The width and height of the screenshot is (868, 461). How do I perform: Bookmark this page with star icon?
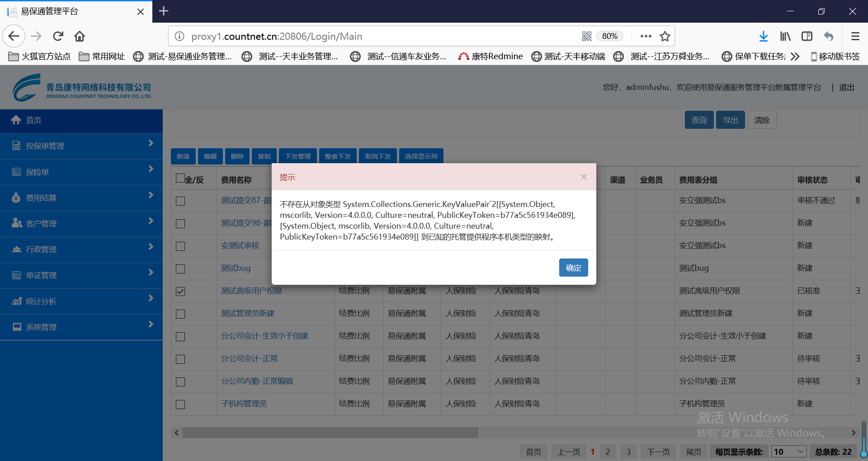(x=665, y=36)
